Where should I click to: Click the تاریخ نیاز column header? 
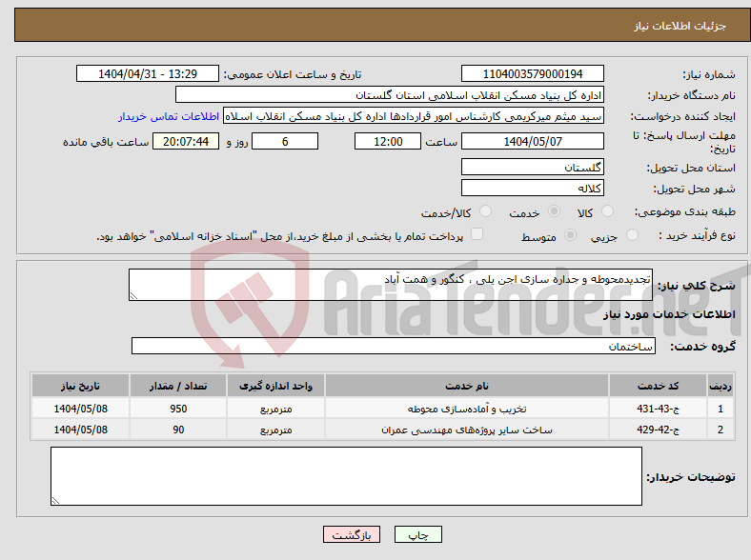(80, 386)
